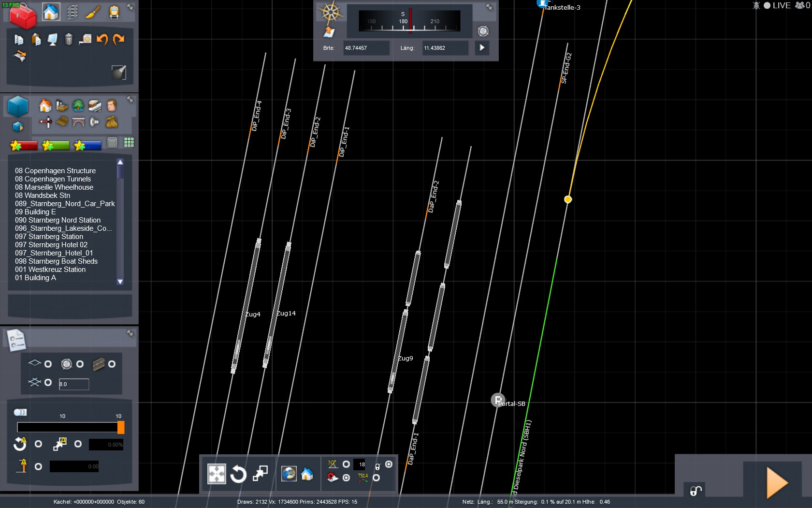
Task: Open the options checklist panel icon
Action: coord(16,340)
